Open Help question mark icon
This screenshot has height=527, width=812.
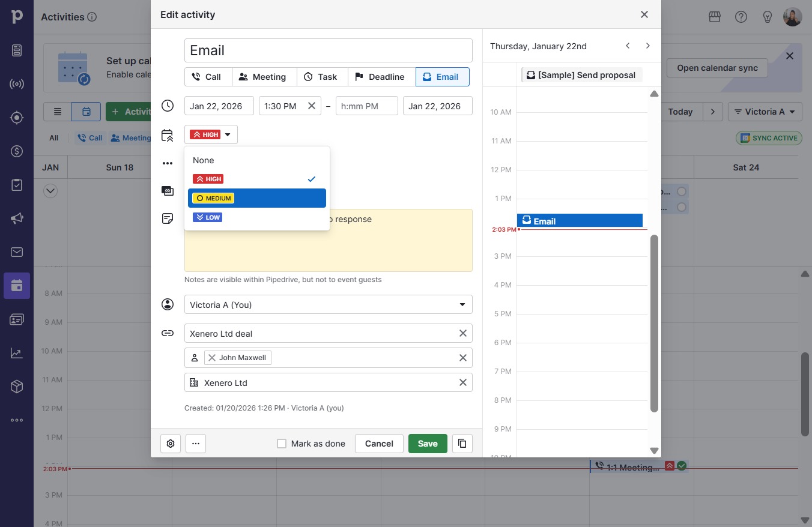point(741,17)
